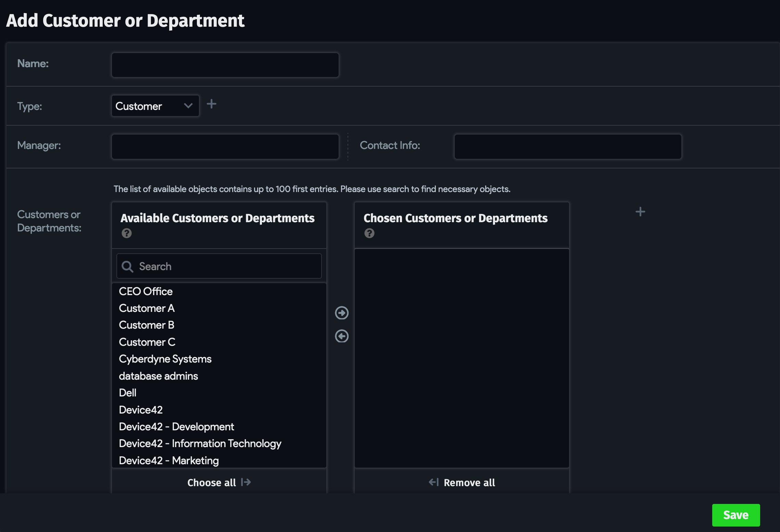Screen dimensions: 780x532
Task: Click the plus icon beside Chosen Customers panel
Action: 640,212
